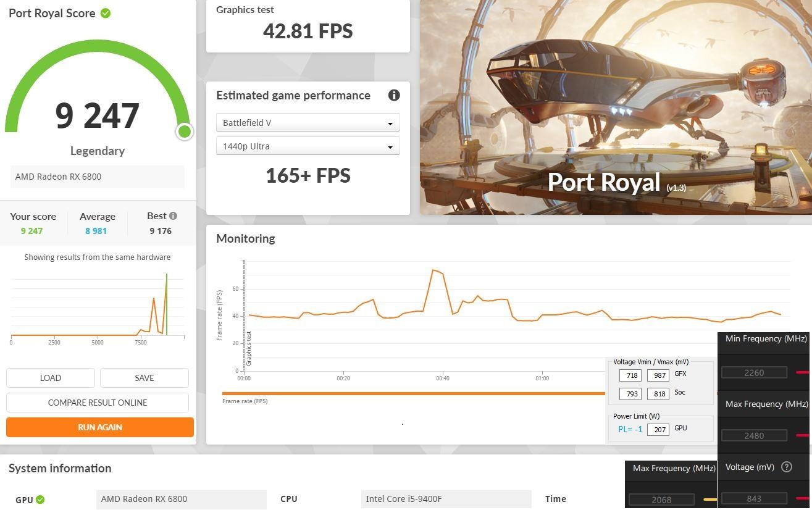Click the Intel Core i5-9400F CPU value
The image size is (812, 510).
pos(446,500)
